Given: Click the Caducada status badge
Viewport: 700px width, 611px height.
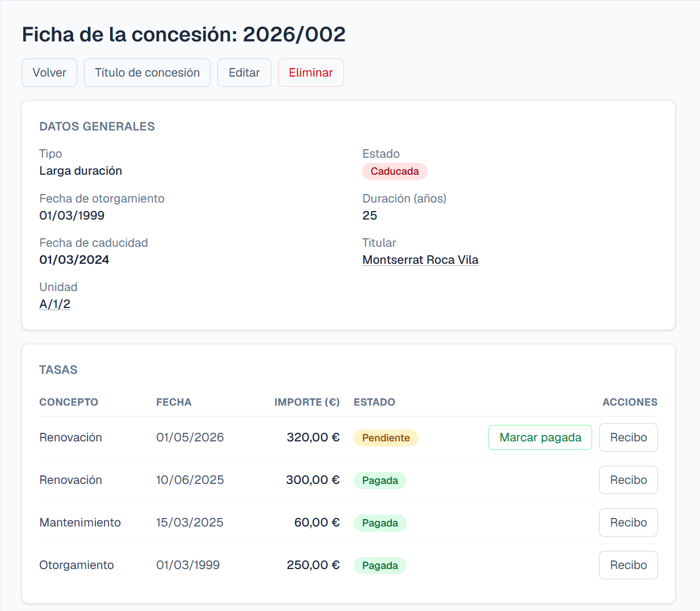Looking at the screenshot, I should [395, 171].
